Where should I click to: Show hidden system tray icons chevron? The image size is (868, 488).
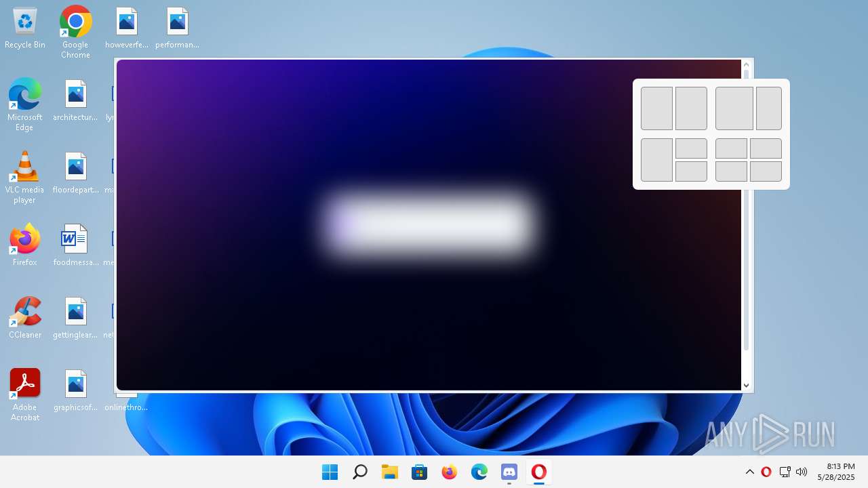click(x=750, y=472)
